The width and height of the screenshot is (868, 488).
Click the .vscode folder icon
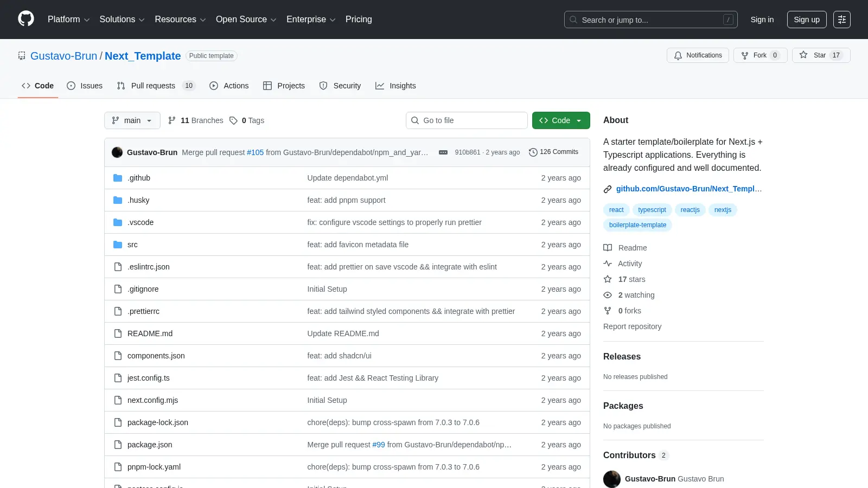[x=118, y=222]
